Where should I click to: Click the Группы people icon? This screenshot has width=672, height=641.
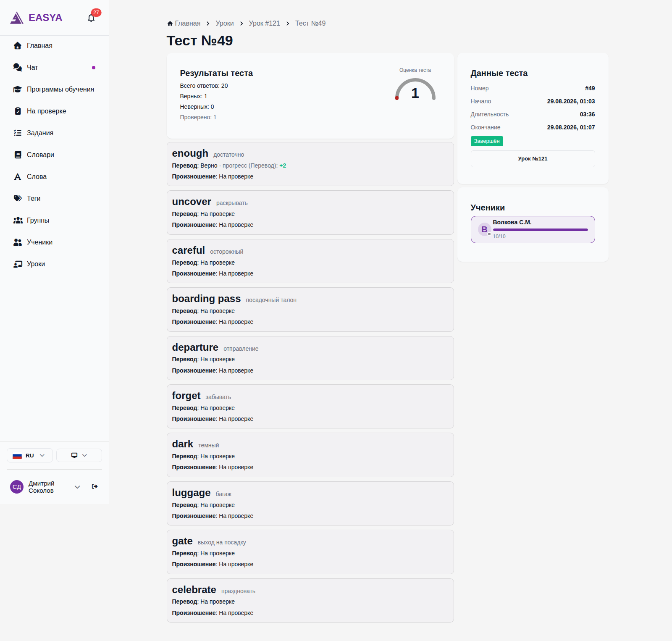click(18, 220)
